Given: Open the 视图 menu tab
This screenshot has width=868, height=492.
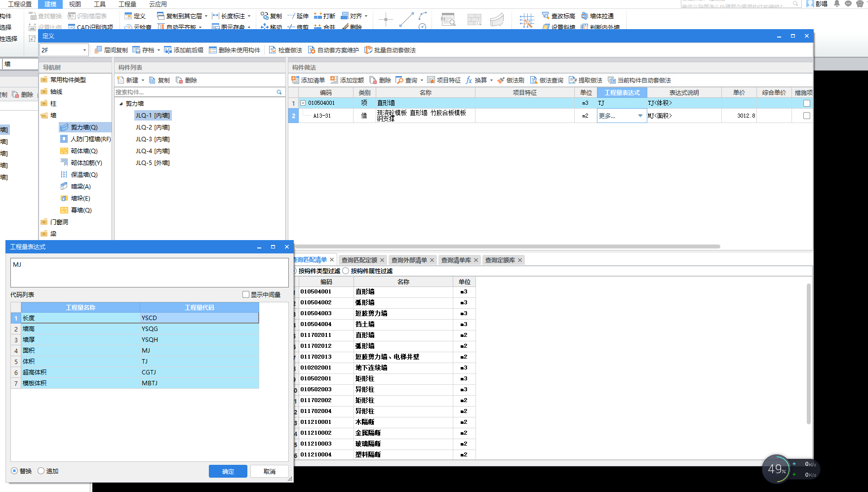Looking at the screenshot, I should click(x=75, y=4).
